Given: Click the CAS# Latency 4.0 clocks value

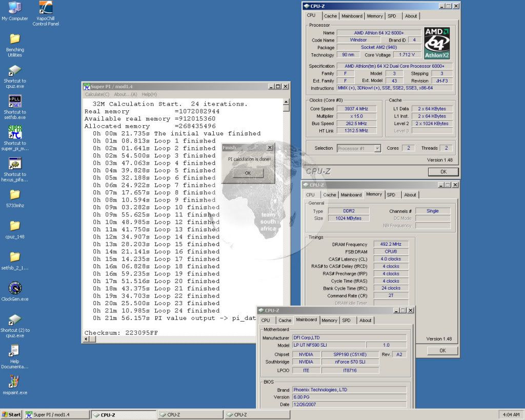Looking at the screenshot, I should coord(391,259).
